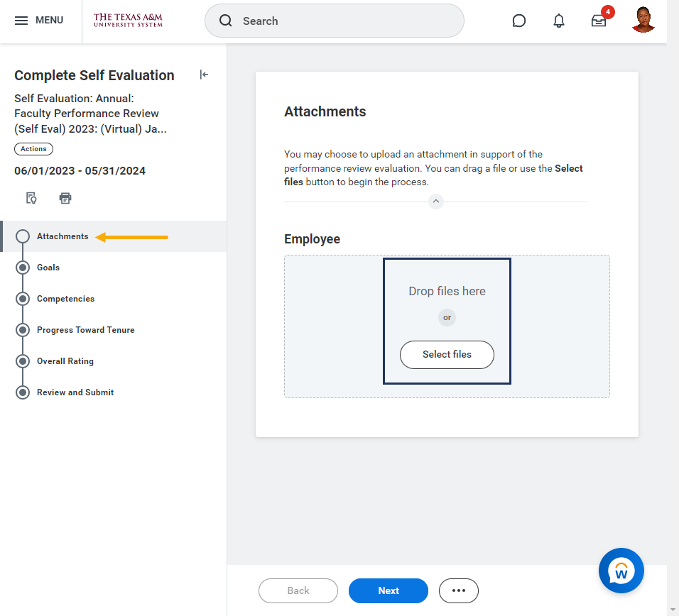Collapse the side panel with arrow icon
Screen dimensions: 679x616
pos(204,75)
